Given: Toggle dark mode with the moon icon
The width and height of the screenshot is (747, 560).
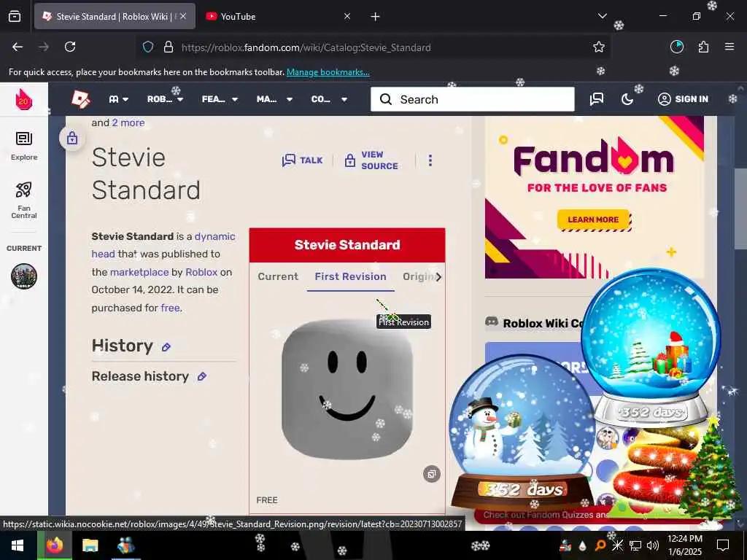Looking at the screenshot, I should click(x=627, y=99).
